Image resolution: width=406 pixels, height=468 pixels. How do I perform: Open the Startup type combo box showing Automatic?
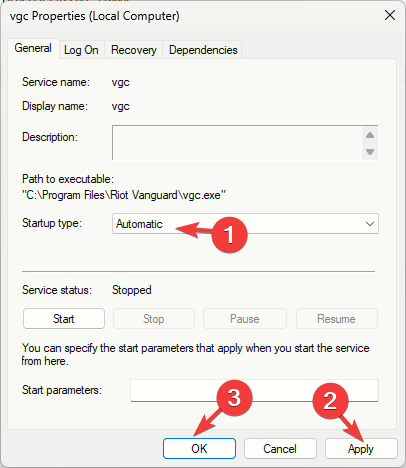coord(245,224)
